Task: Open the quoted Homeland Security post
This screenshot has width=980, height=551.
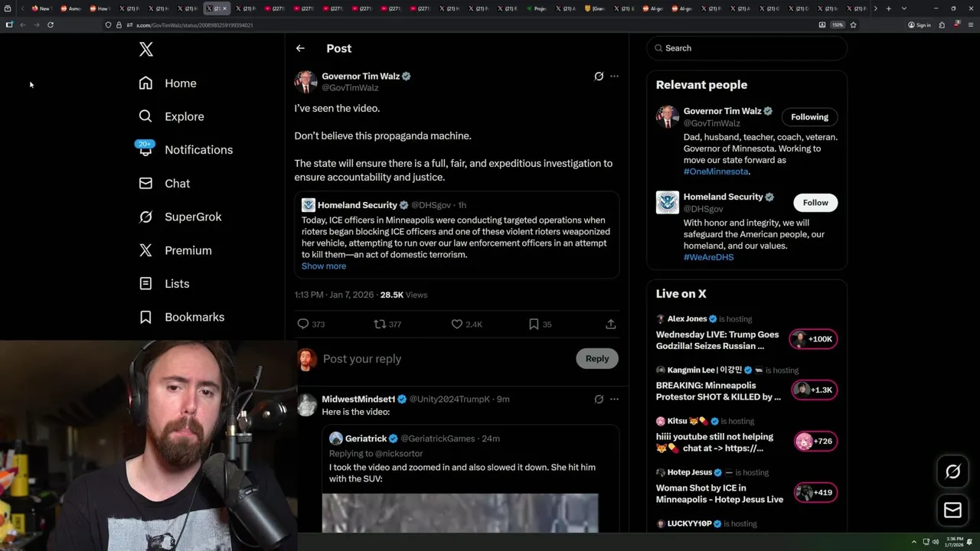Action: [456, 235]
